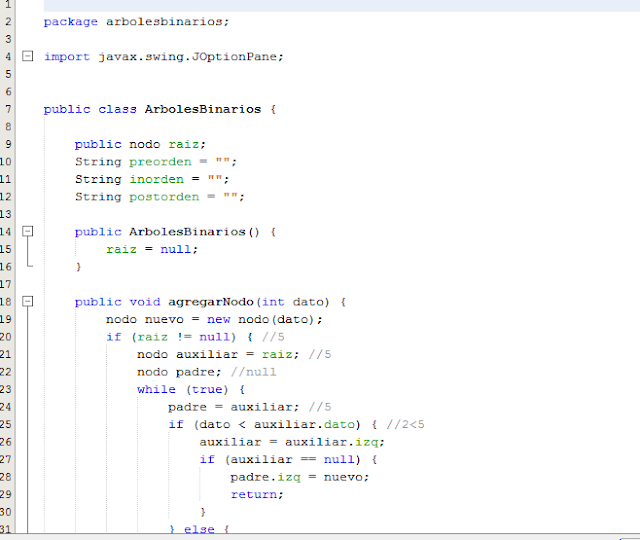
Task: Click 'while' keyword on line 23
Action: coord(156,389)
